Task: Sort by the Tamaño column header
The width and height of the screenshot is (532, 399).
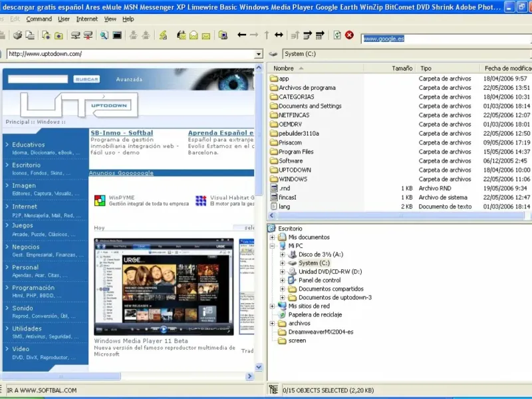Action: 390,68
